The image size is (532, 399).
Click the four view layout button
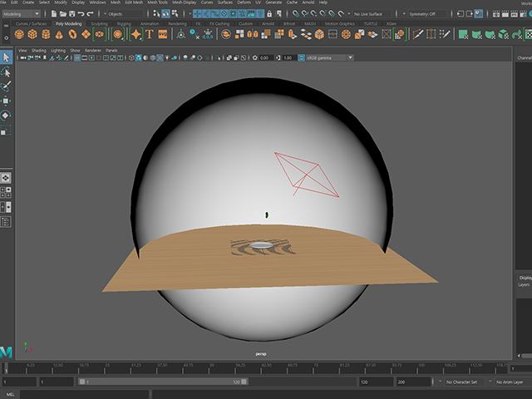[6, 193]
